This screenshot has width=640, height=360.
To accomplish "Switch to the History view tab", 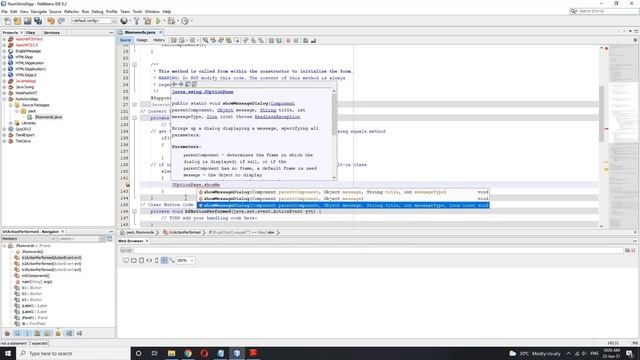I will 159,40.
